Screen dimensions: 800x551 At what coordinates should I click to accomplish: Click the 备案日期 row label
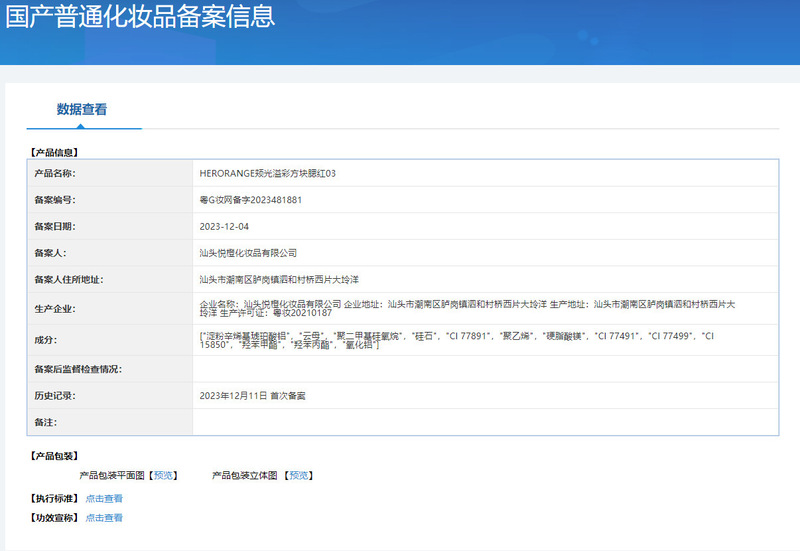coord(55,227)
